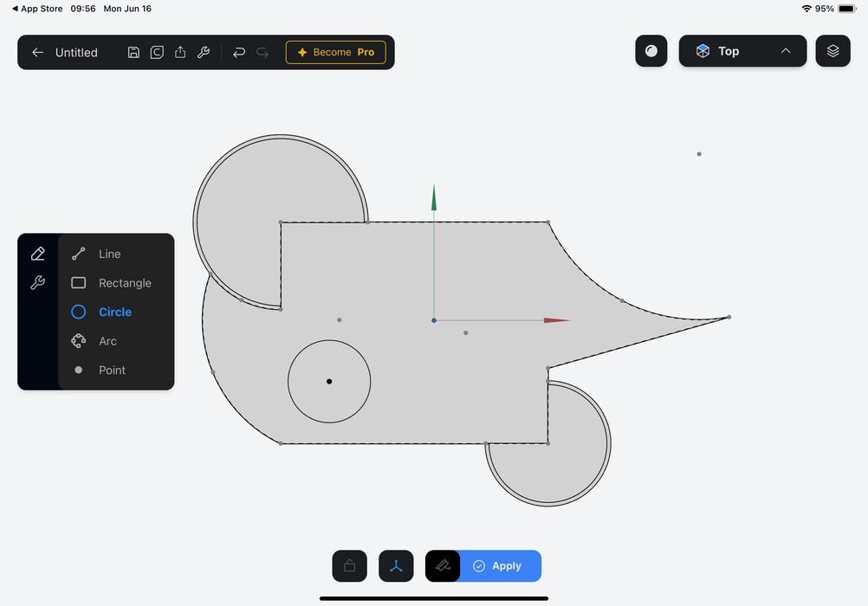Switch to the wrench tools tab in left panel
The height and width of the screenshot is (606, 868).
coord(37,282)
